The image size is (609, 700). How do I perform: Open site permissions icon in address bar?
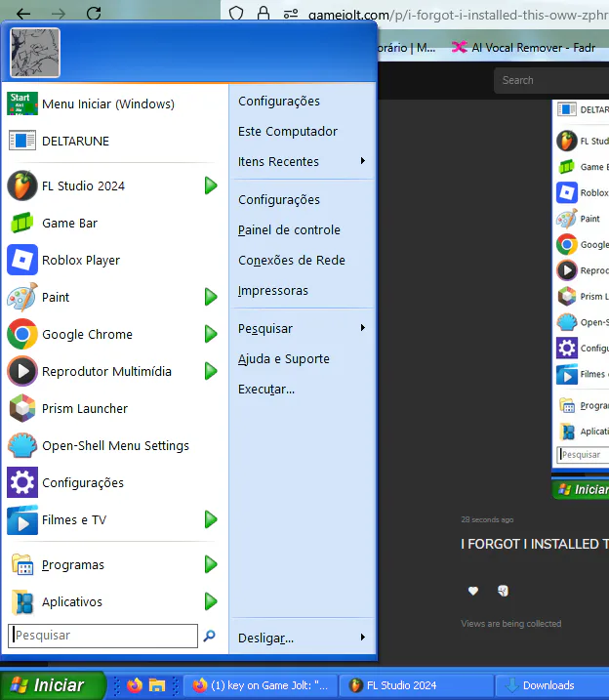pyautogui.click(x=291, y=15)
